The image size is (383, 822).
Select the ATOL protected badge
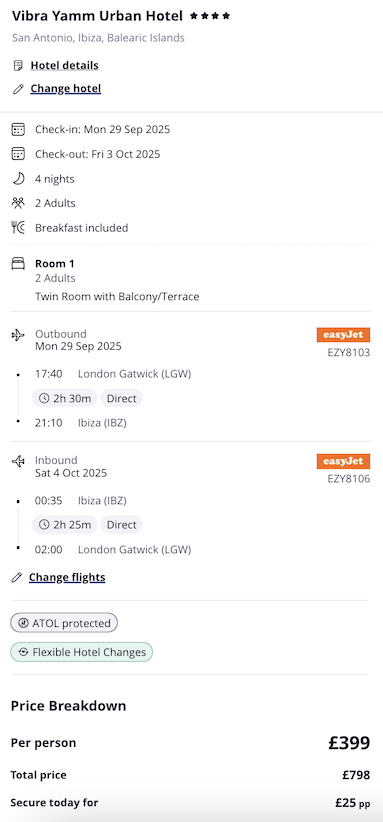coord(64,623)
